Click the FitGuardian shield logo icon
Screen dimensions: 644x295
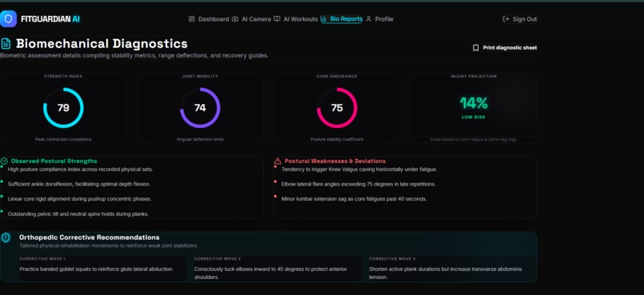coord(8,19)
